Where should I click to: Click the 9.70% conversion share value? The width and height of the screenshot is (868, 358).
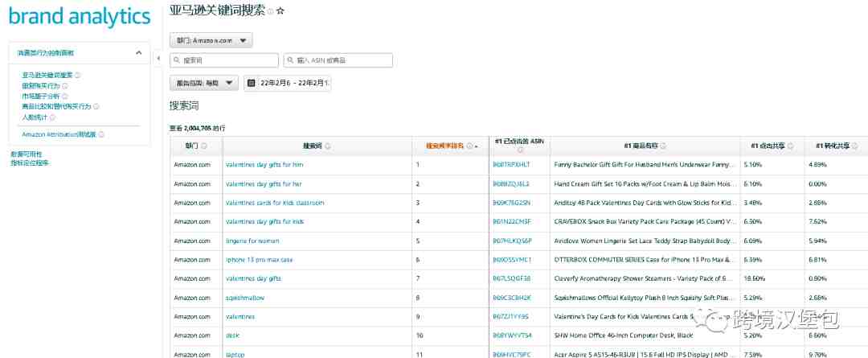click(x=817, y=355)
